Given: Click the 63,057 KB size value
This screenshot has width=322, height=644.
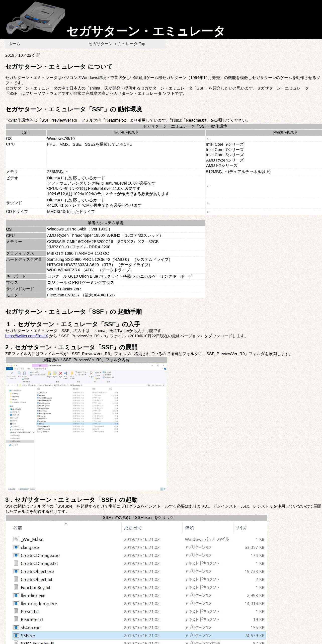Looking at the screenshot, I should pyautogui.click(x=254, y=547).
